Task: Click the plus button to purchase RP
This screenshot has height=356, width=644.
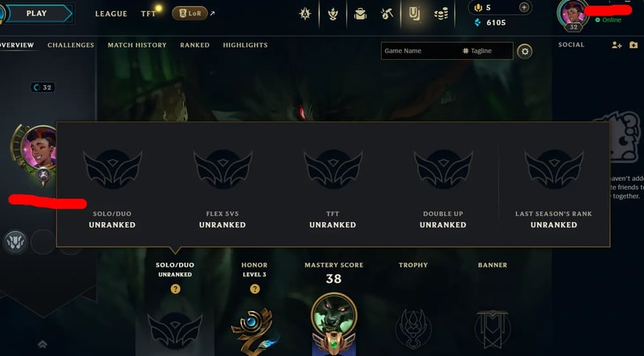Action: (x=524, y=7)
